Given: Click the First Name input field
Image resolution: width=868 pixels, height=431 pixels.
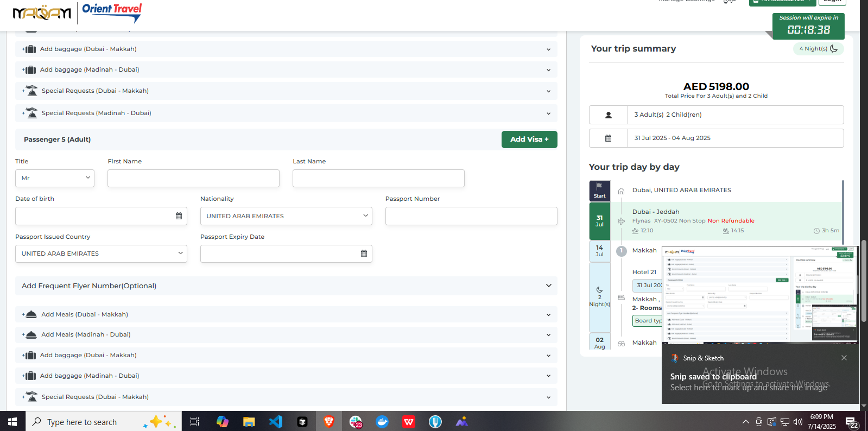Looking at the screenshot, I should click(193, 178).
